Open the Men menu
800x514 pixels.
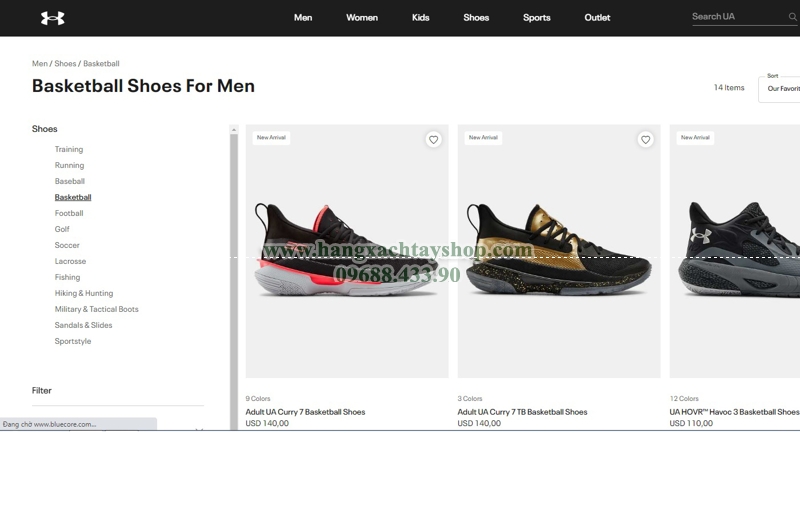303,17
